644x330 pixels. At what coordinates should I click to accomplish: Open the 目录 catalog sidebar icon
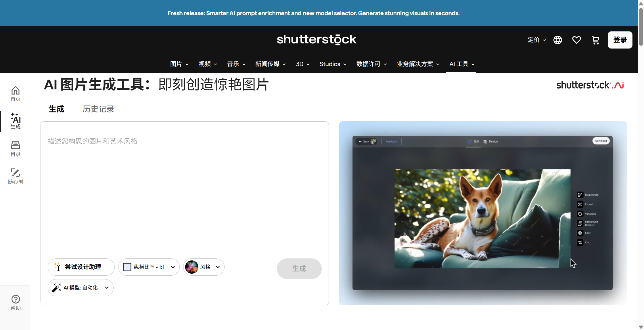(x=16, y=149)
